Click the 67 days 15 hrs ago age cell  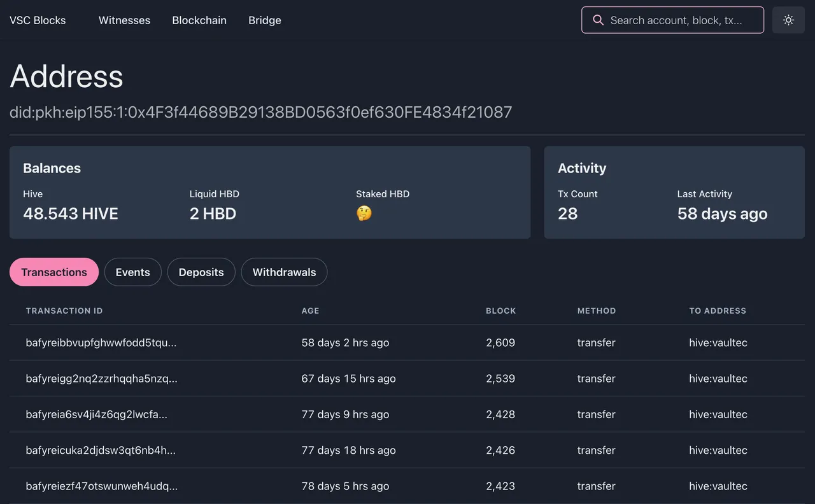tap(348, 378)
